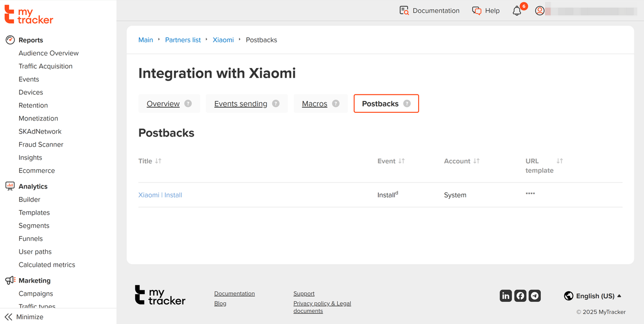This screenshot has width=644, height=324.
Task: Go to Partners list breadcrumb
Action: click(x=183, y=40)
